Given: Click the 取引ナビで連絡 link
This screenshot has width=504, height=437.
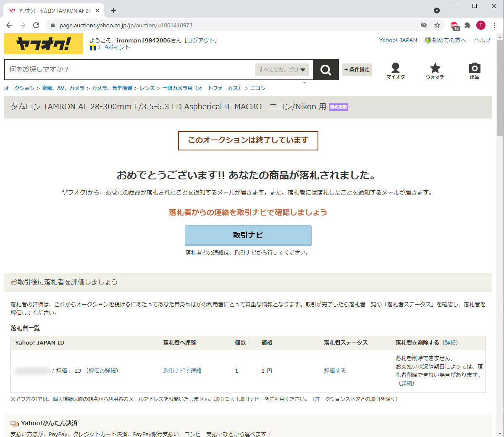Looking at the screenshot, I should (x=182, y=371).
